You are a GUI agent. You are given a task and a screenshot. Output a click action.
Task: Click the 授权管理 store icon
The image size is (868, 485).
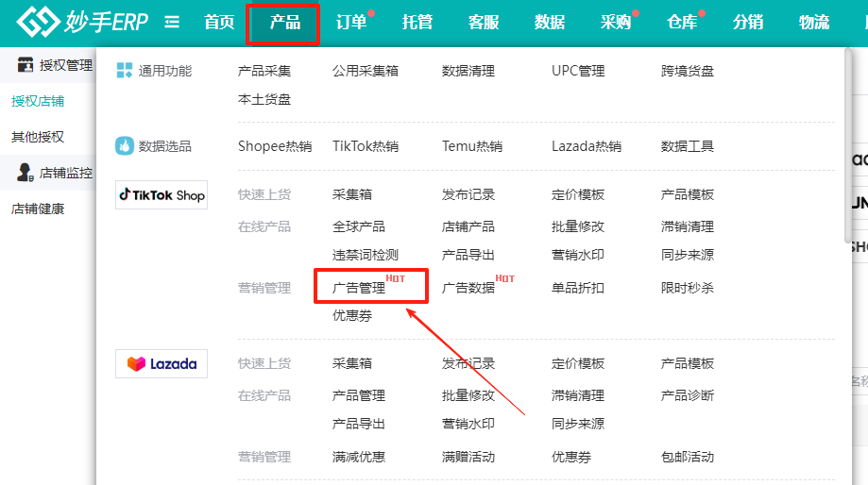pos(25,65)
